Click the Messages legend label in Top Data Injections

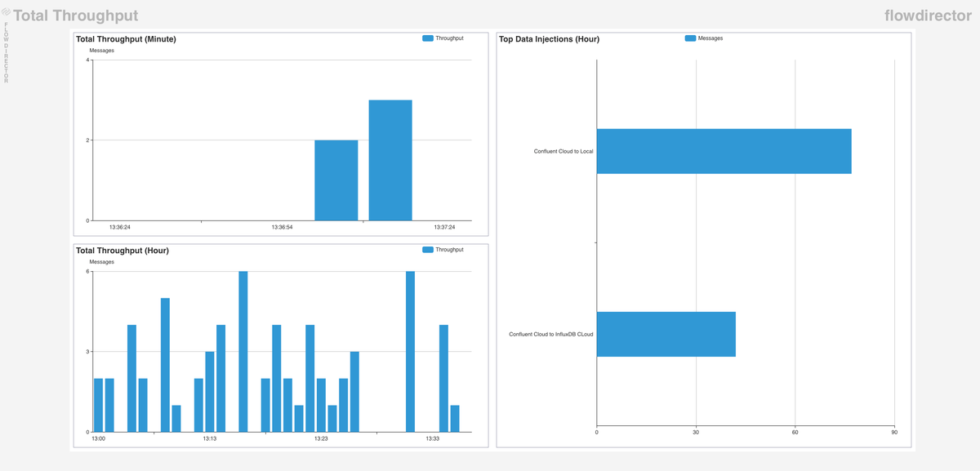pyautogui.click(x=710, y=38)
